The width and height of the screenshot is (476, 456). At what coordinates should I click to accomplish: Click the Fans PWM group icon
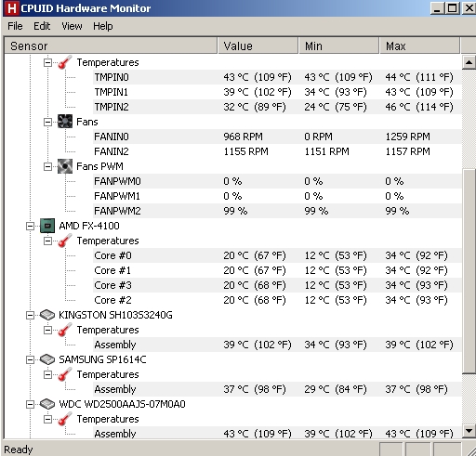coord(65,166)
